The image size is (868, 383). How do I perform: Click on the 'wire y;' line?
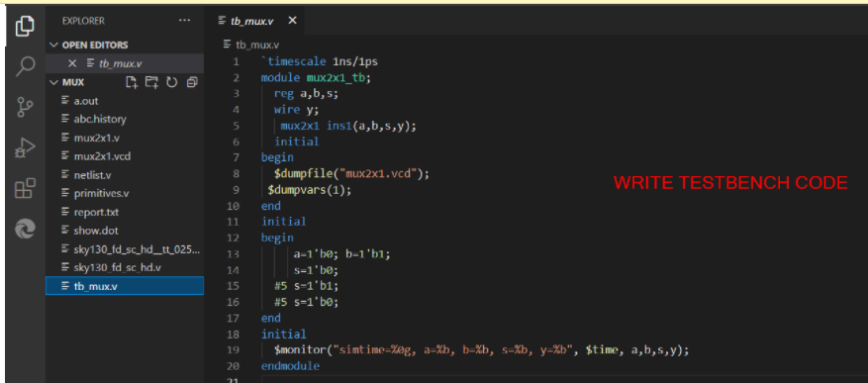296,110
